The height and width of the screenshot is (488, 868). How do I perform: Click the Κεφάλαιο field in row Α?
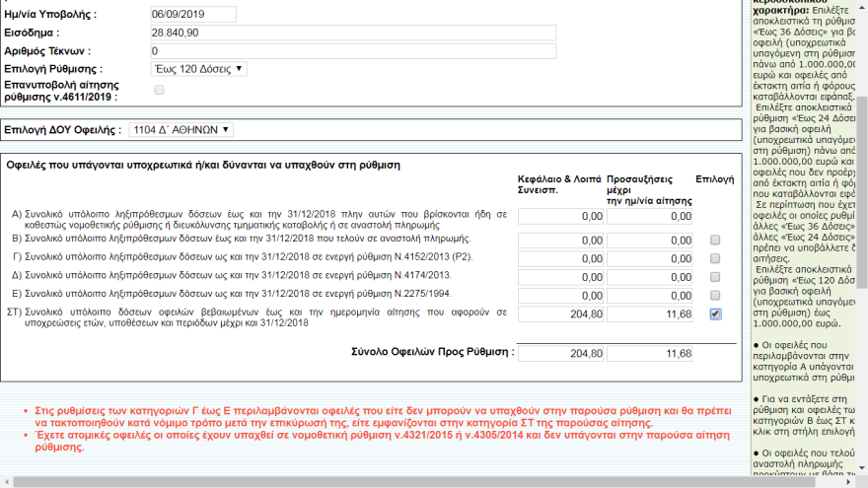(560, 216)
